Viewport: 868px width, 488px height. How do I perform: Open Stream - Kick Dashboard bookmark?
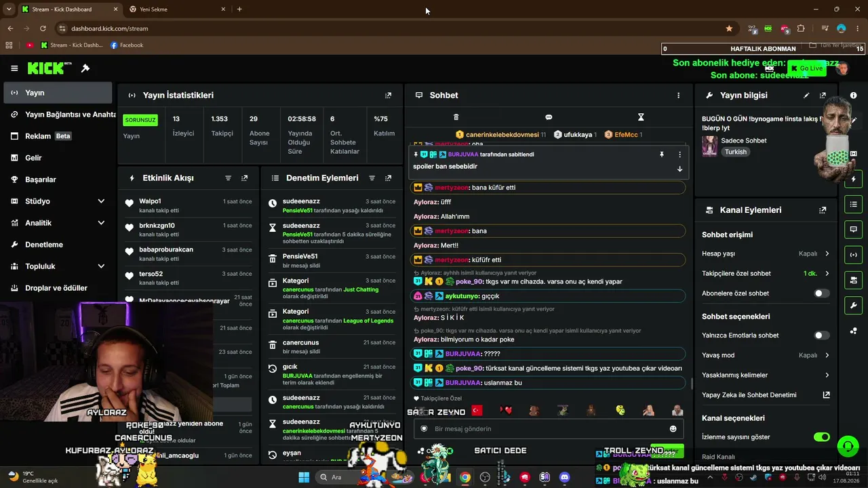tap(72, 45)
